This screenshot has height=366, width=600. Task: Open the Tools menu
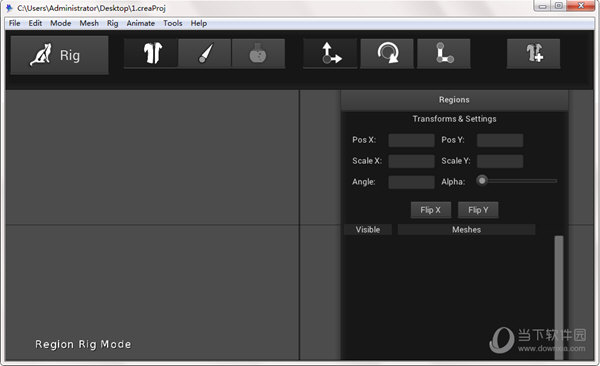(x=173, y=23)
